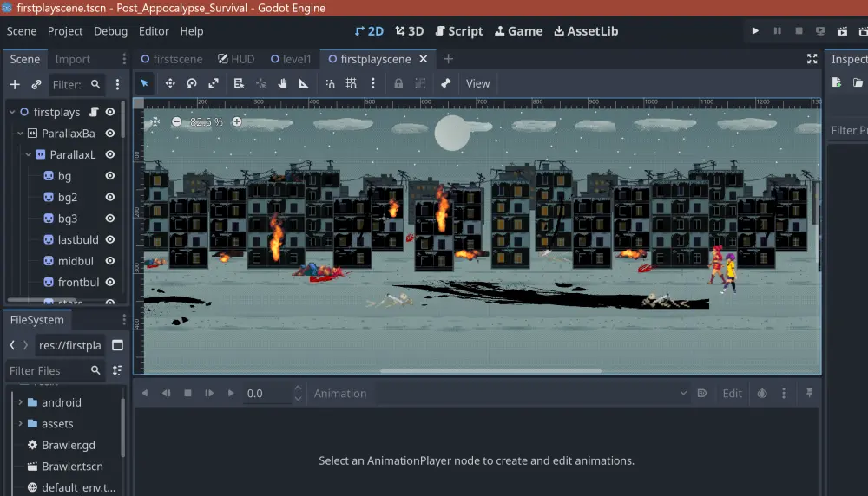Open the View menu in viewport
Viewport: 868px width, 496px height.
click(477, 83)
